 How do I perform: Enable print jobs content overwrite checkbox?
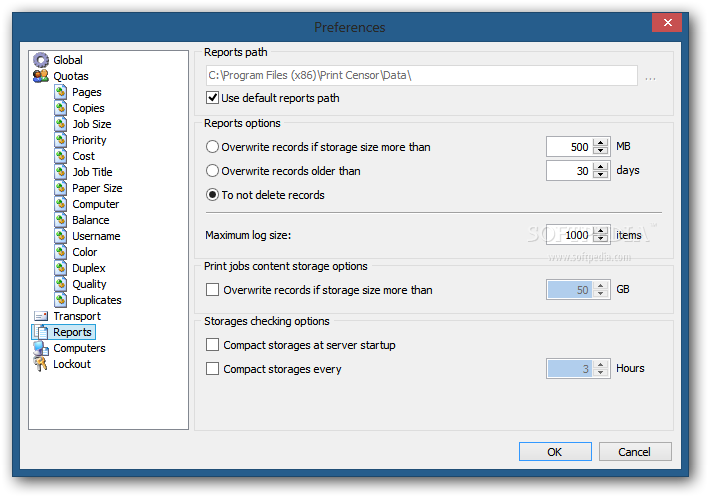(213, 289)
